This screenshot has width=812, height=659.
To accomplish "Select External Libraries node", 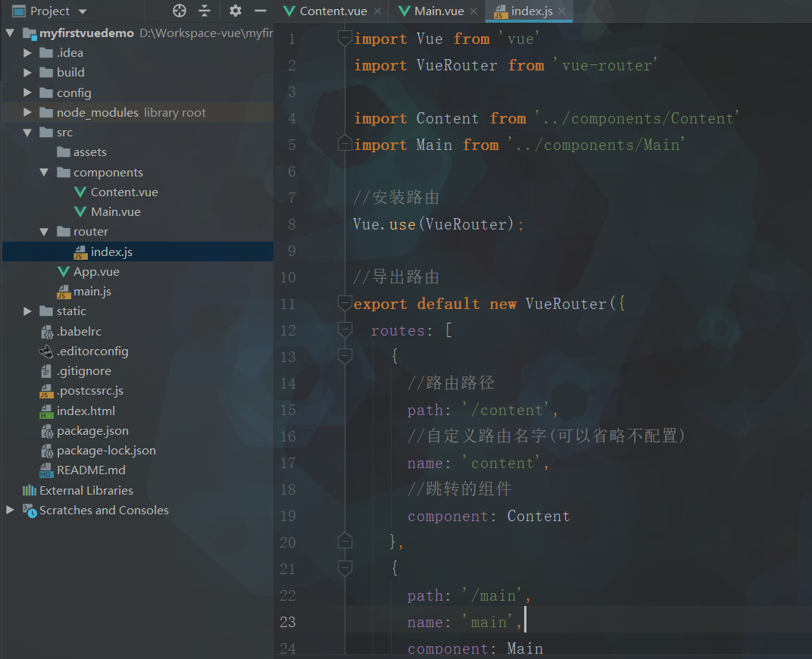I will 86,490.
